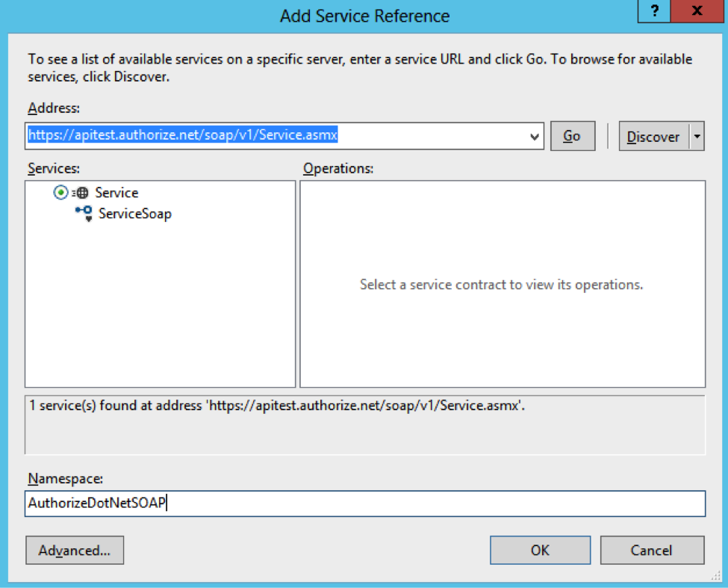Click the ServiceSoap contract icon
728x588 pixels.
click(x=84, y=214)
